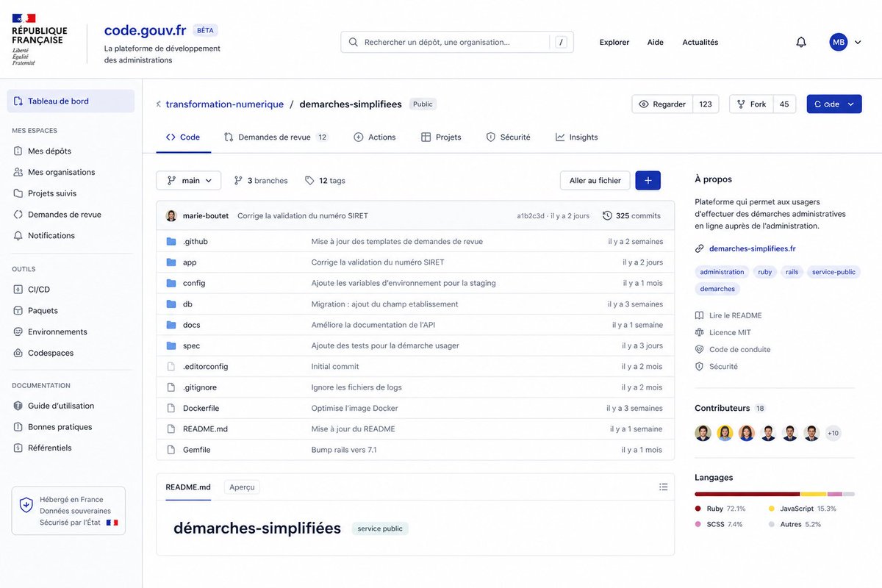Click the +10 contributors badge

pyautogui.click(x=833, y=434)
